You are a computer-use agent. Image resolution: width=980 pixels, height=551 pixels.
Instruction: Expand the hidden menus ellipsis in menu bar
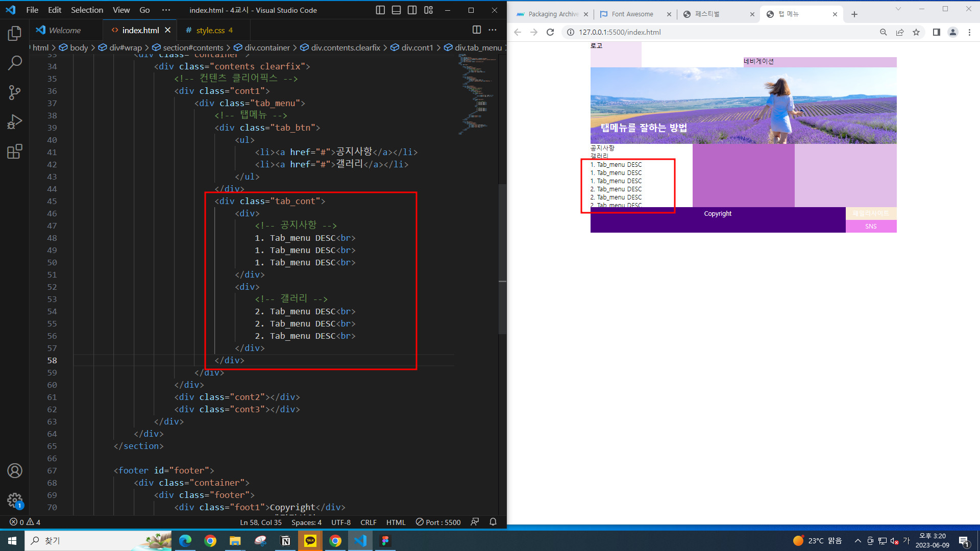click(x=166, y=10)
